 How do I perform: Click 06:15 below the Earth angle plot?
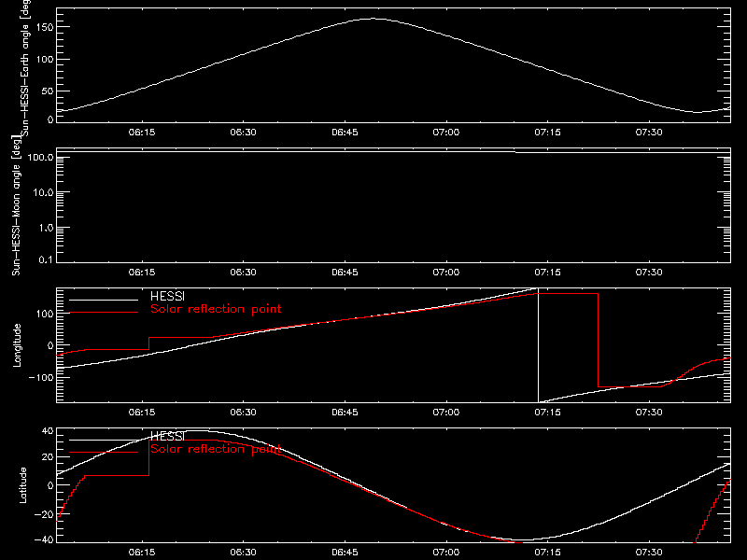point(142,133)
